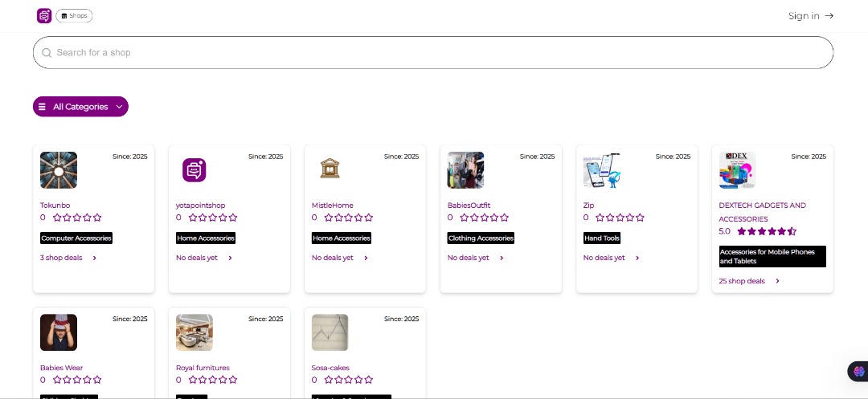Click the purple chat logo in the header
868x399 pixels.
44,16
